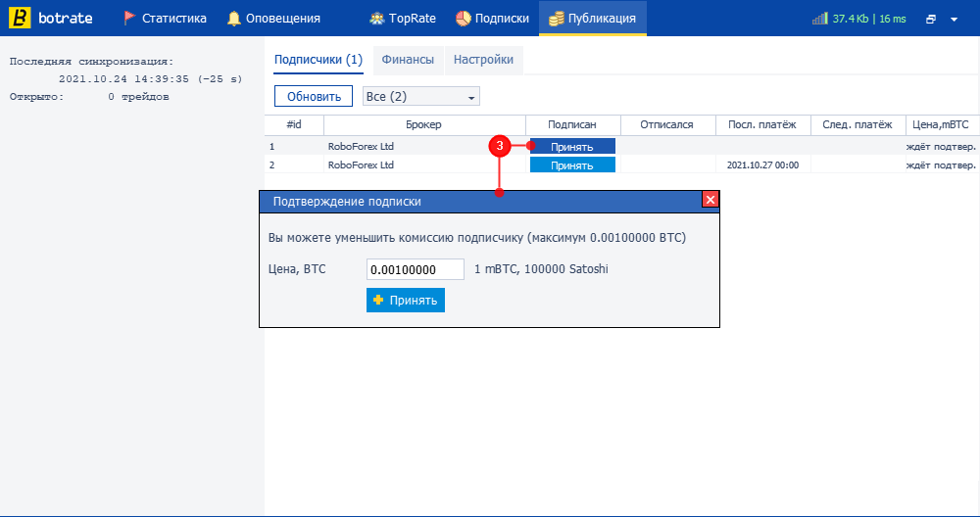Screen dimensions: 980x517
Task: Click the botrate logo icon
Action: pyautogui.click(x=20, y=18)
